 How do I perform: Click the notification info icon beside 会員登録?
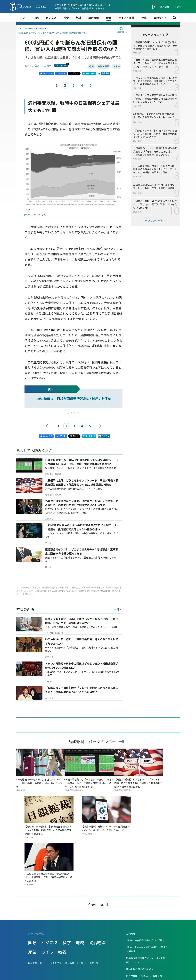point(153,7)
